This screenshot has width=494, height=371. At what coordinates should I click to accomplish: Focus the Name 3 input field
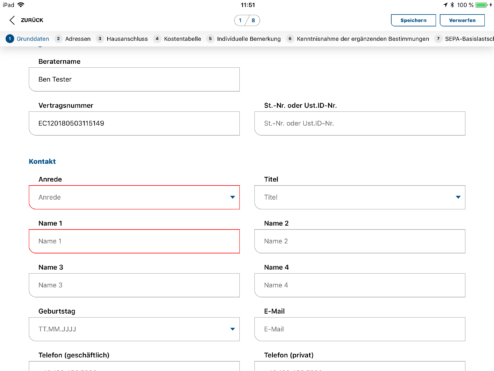(x=134, y=285)
